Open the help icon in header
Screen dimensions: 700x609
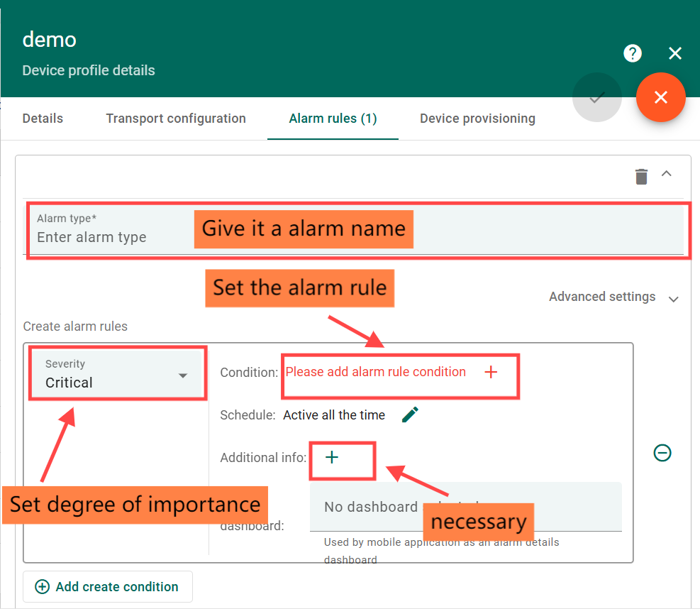click(x=633, y=53)
